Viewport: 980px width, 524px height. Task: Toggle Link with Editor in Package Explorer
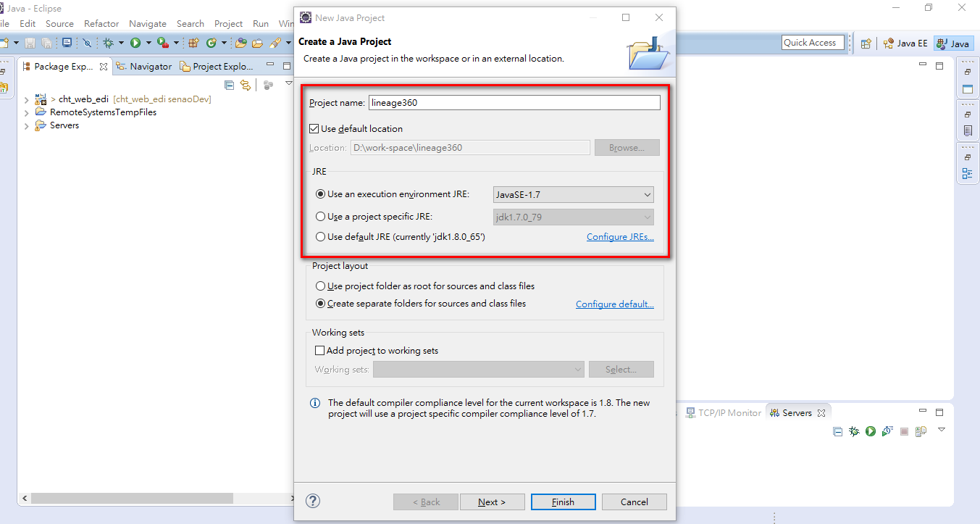246,85
